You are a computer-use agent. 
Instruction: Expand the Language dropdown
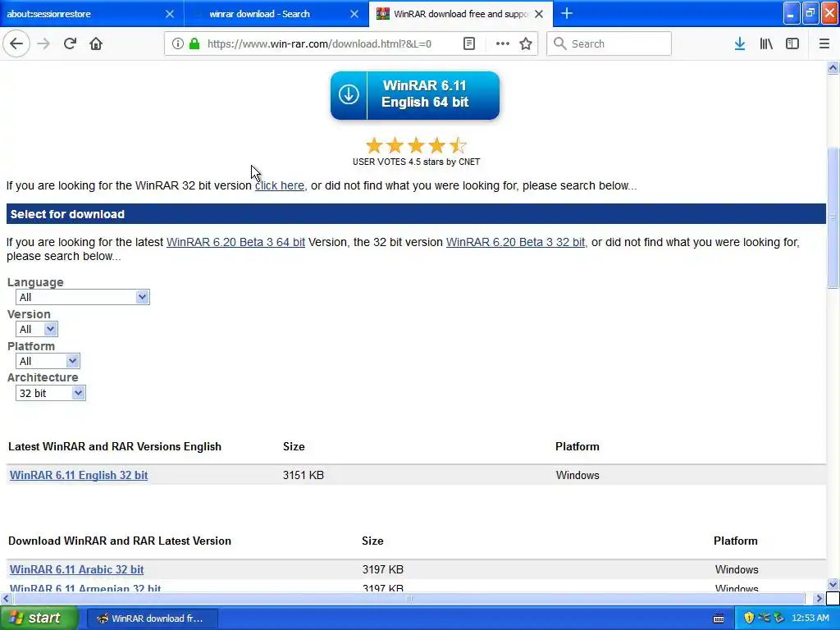83,297
